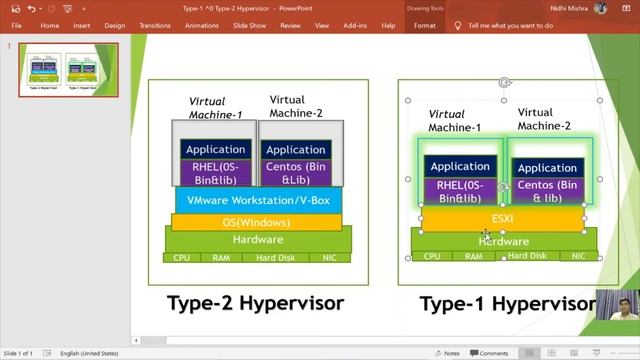Switch to the Insert ribbon tab
Screen dimensions: 640x360
click(x=82, y=25)
